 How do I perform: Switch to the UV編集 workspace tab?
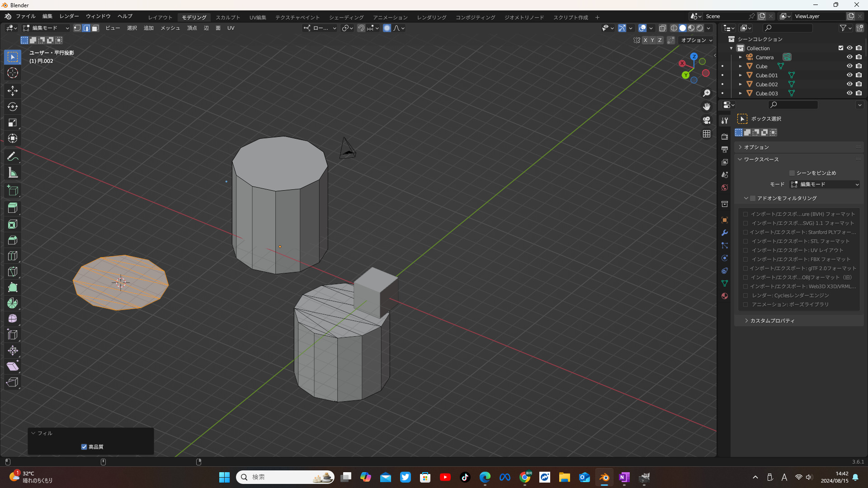click(258, 17)
